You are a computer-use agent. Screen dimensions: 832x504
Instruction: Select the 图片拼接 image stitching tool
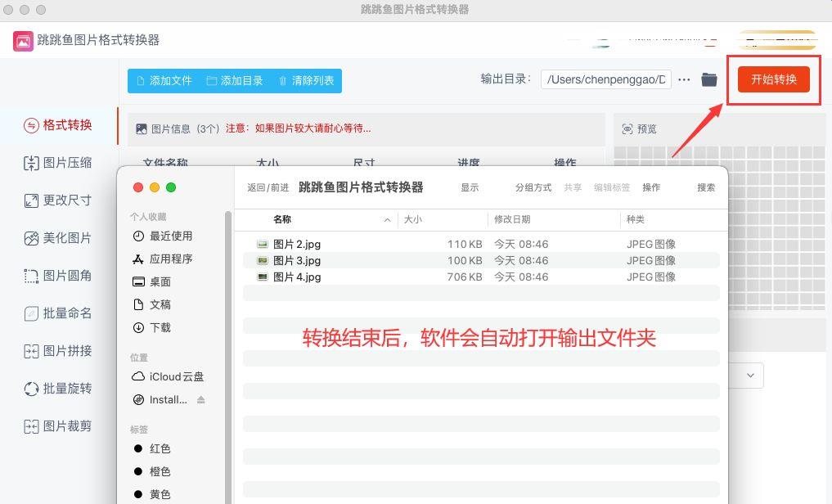click(x=57, y=351)
